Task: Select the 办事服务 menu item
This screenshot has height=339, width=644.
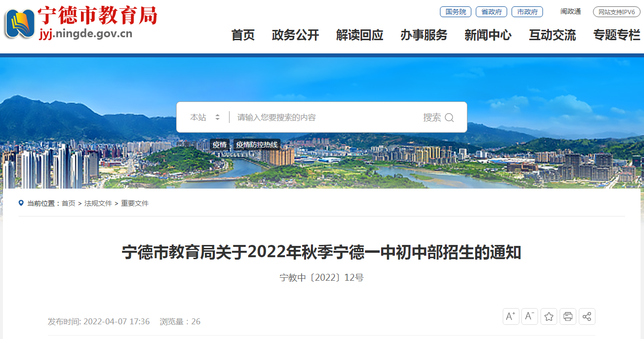Action: point(424,35)
